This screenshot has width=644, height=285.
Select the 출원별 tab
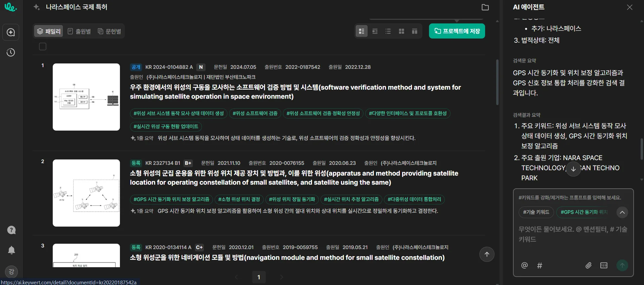coord(79,31)
